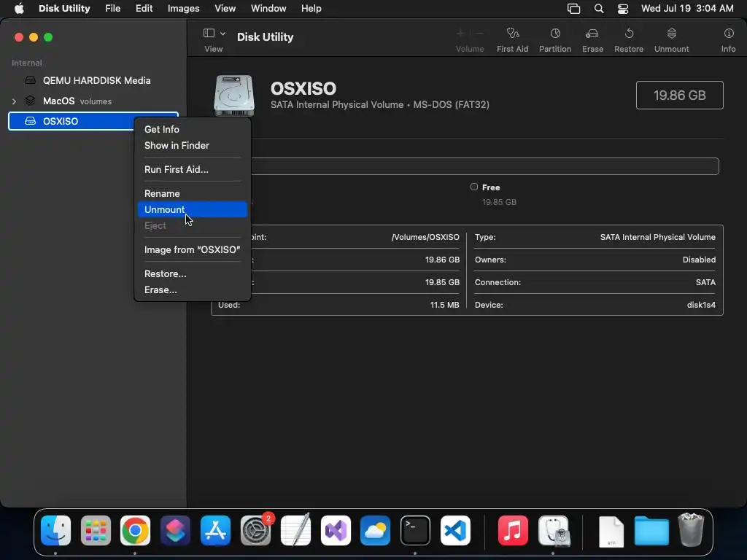Open the File menu
747x560 pixels.
click(x=113, y=9)
